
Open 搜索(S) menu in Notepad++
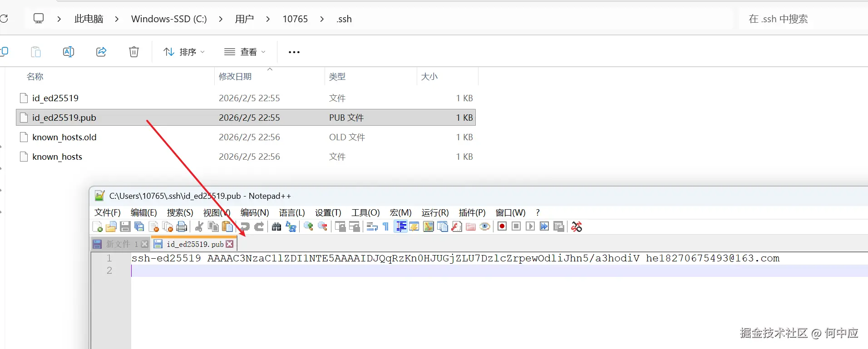point(180,212)
